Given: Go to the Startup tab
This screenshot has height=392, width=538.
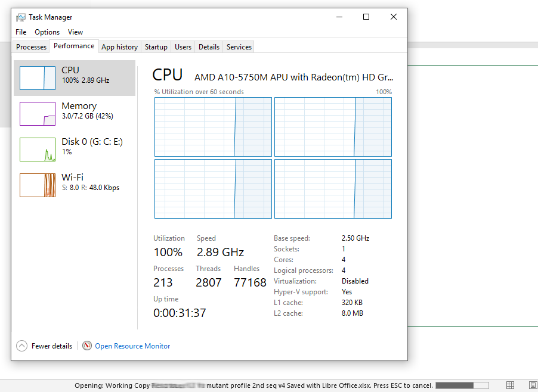Looking at the screenshot, I should click(156, 47).
